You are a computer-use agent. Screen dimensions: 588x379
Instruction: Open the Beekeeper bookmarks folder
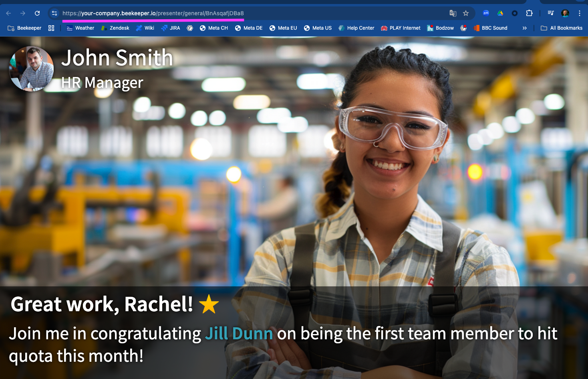(24, 28)
